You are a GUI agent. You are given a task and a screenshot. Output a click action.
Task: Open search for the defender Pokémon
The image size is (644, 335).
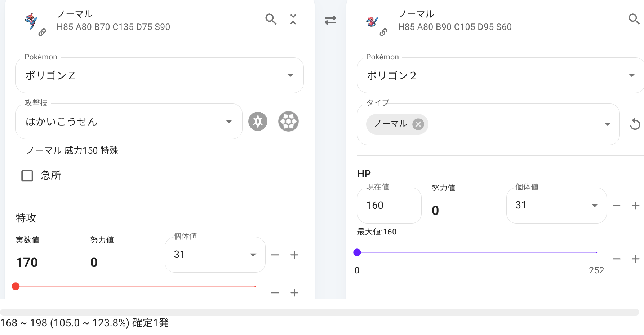[634, 19]
